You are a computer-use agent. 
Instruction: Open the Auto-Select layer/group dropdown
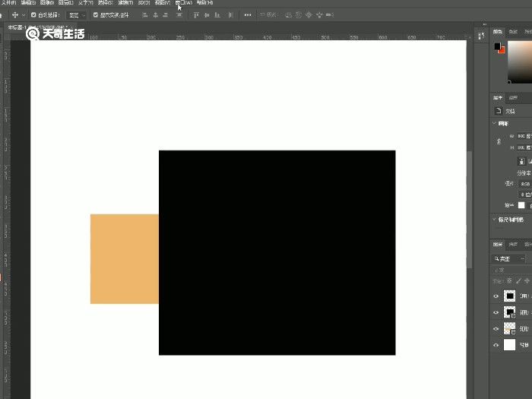pos(76,15)
